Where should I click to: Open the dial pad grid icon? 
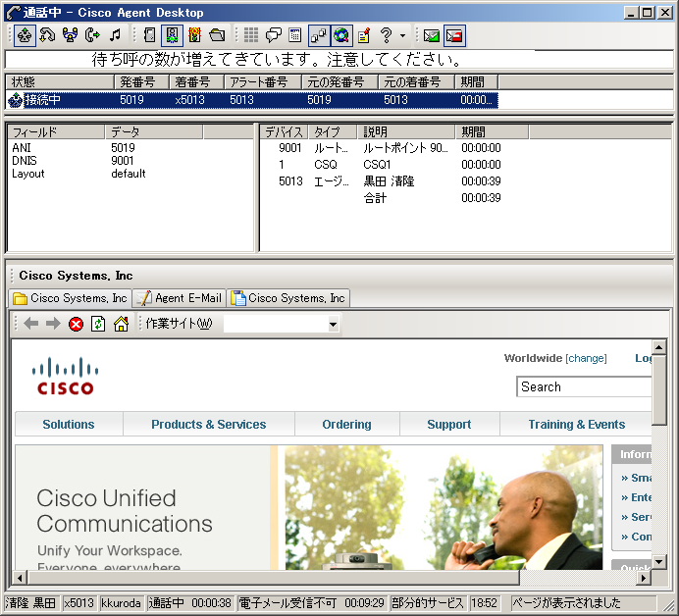251,35
